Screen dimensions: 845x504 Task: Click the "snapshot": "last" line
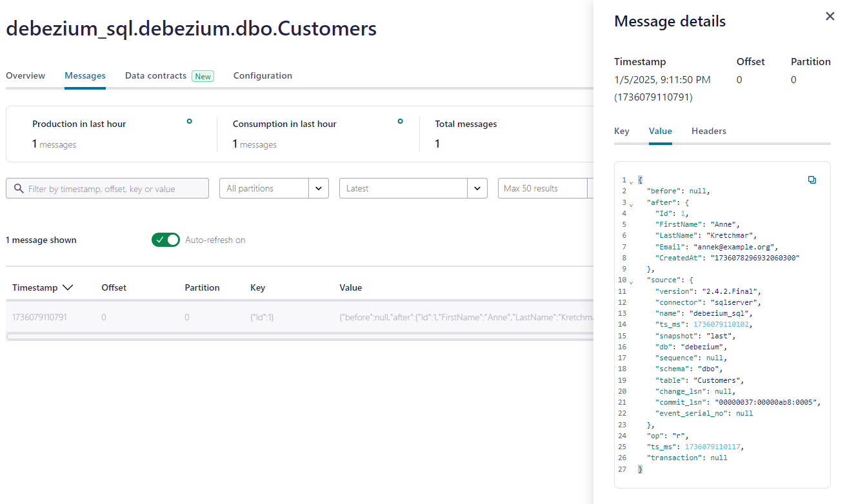(695, 335)
